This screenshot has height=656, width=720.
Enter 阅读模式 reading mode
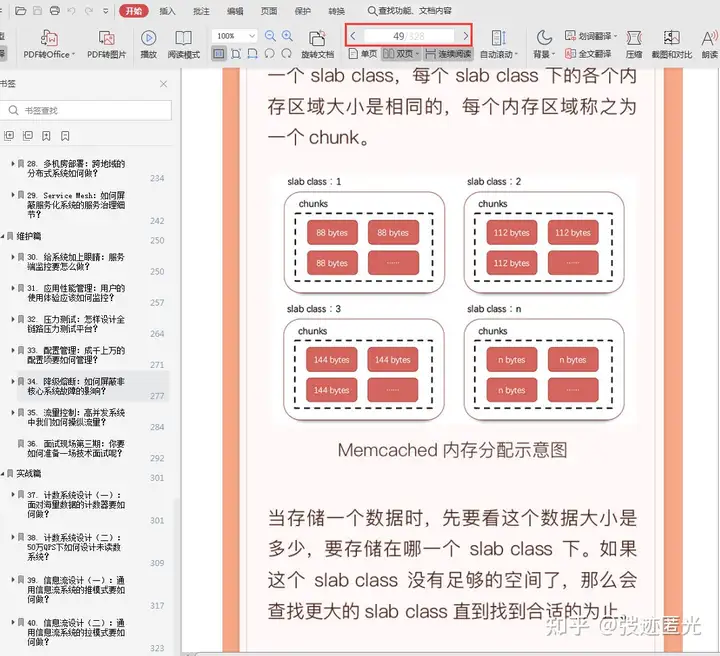click(184, 45)
